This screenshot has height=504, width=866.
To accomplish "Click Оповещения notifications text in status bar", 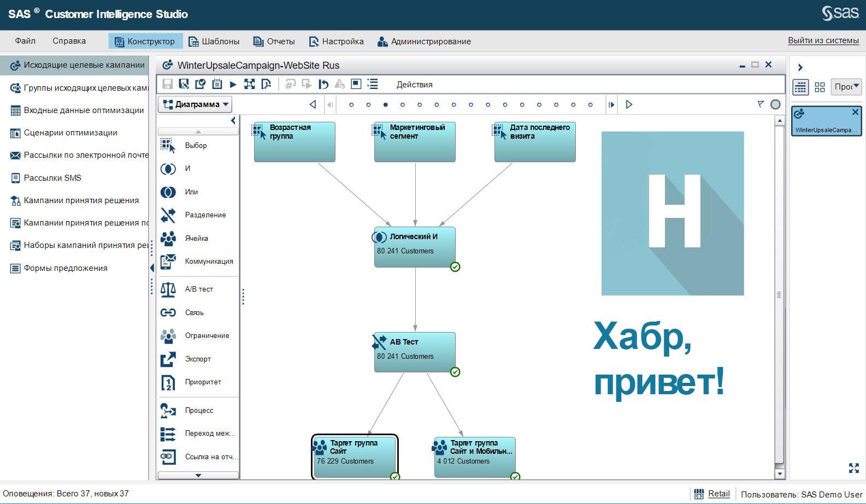I will (66, 494).
